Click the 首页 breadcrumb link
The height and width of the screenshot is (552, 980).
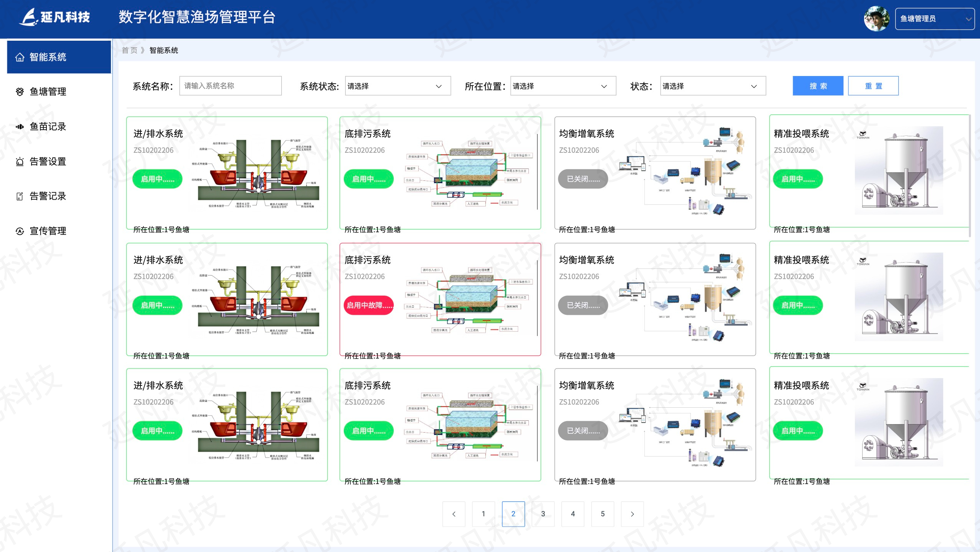[x=129, y=50]
